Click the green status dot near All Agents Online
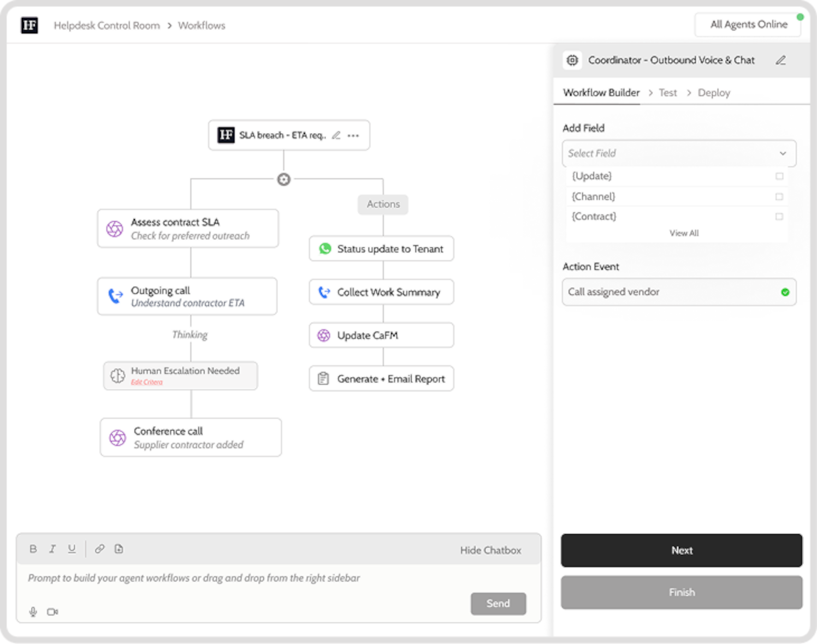Screen dimensions: 817x644 coord(800,17)
